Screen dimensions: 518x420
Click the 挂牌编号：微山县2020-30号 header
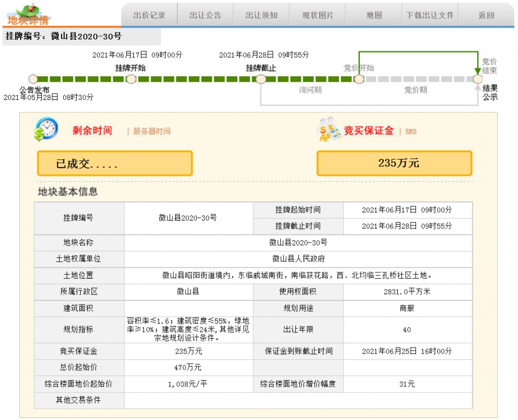click(64, 36)
